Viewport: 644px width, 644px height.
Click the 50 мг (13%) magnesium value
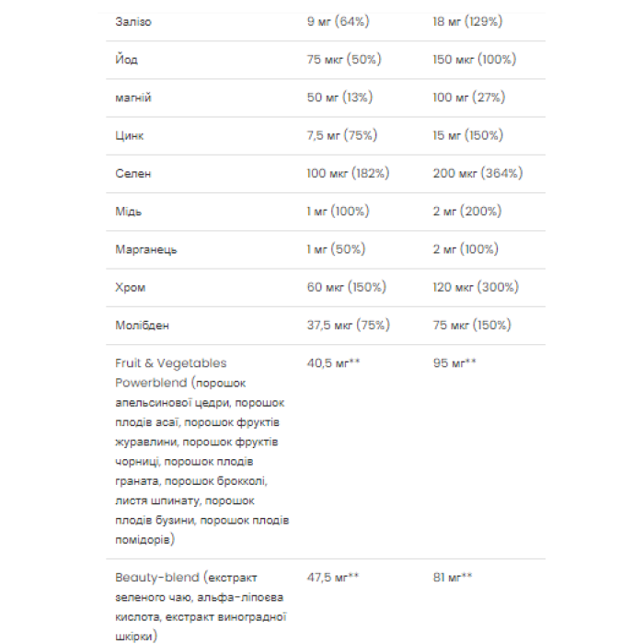click(x=339, y=98)
